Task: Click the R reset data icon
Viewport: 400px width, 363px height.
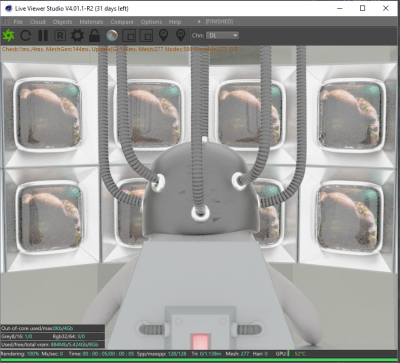Action: tap(60, 35)
